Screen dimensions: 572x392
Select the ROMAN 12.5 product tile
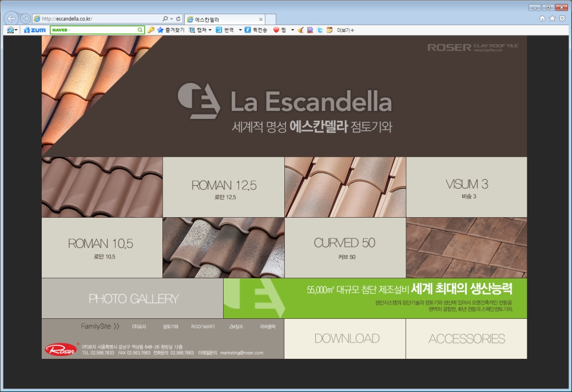click(224, 187)
